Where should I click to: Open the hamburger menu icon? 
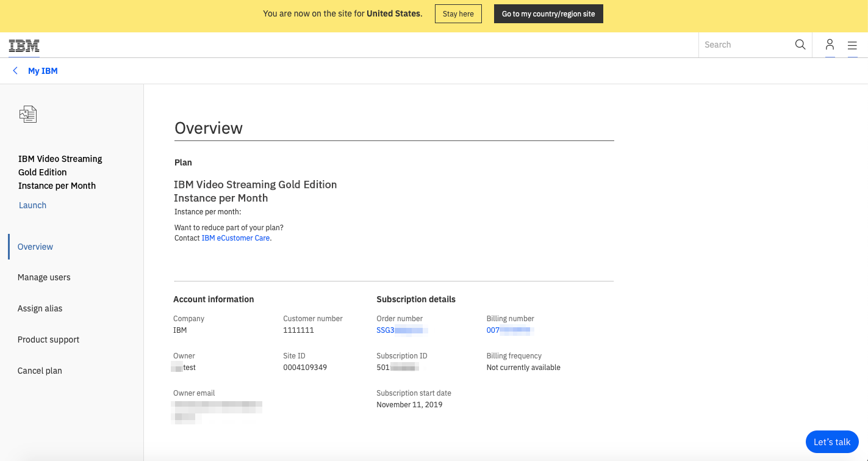pyautogui.click(x=852, y=45)
